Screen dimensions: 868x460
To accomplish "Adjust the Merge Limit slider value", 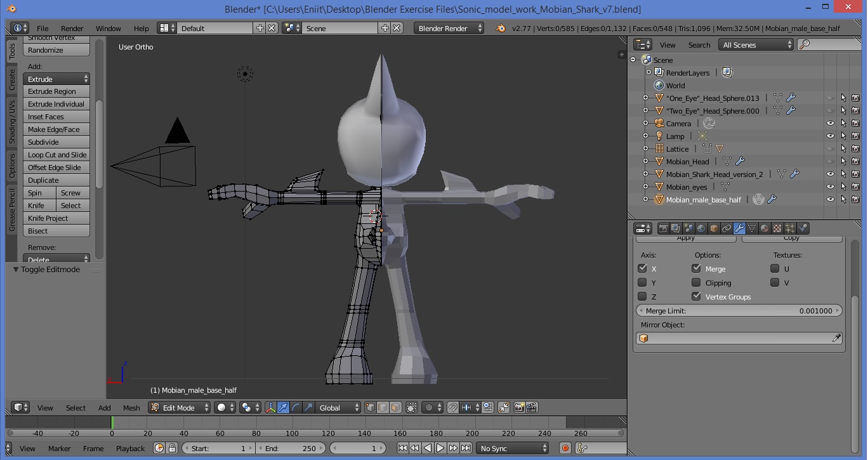I will pyautogui.click(x=739, y=310).
